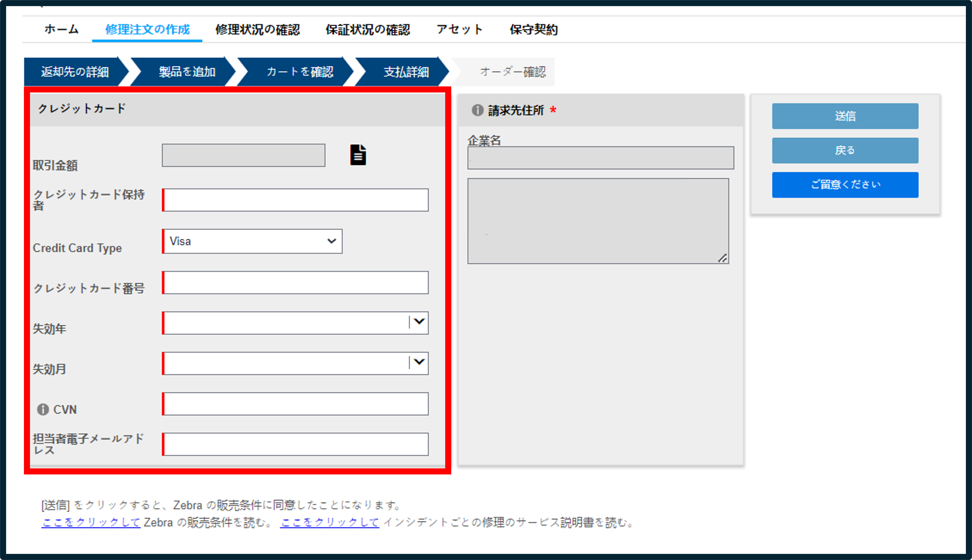The width and height of the screenshot is (972, 560).
Task: Open the Credit Card Type dropdown
Action: tap(252, 241)
